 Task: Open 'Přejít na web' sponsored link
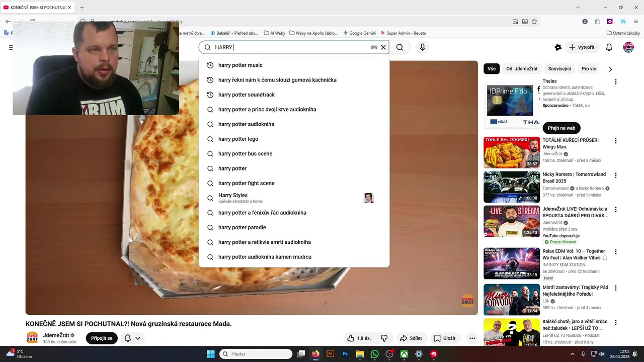pos(561,128)
